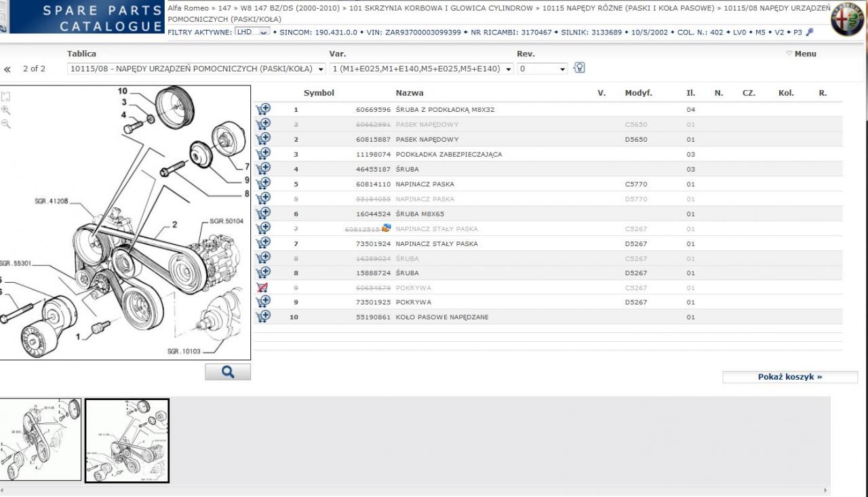Open Alfa Romeo breadcrumb link

pyautogui.click(x=189, y=8)
